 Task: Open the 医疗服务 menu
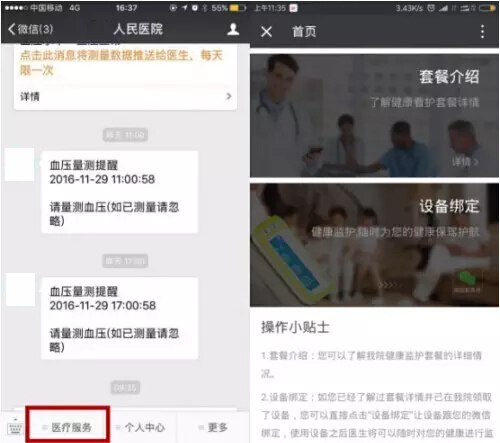[x=68, y=426]
